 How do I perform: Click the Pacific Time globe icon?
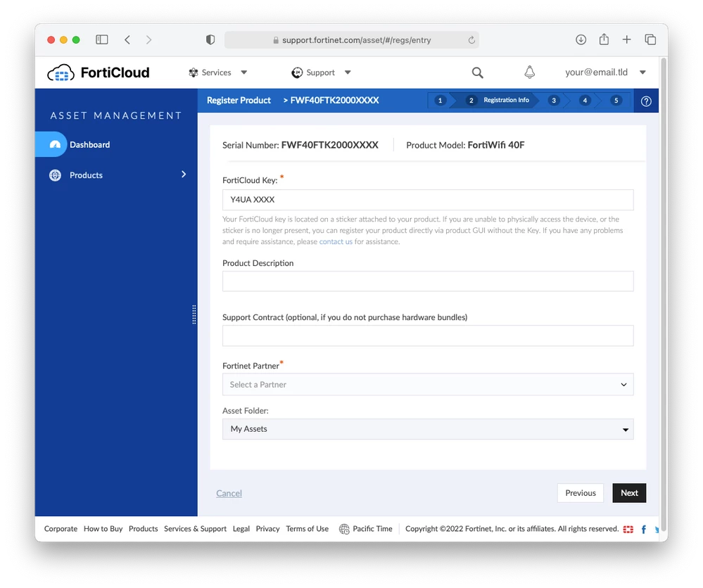click(x=344, y=530)
